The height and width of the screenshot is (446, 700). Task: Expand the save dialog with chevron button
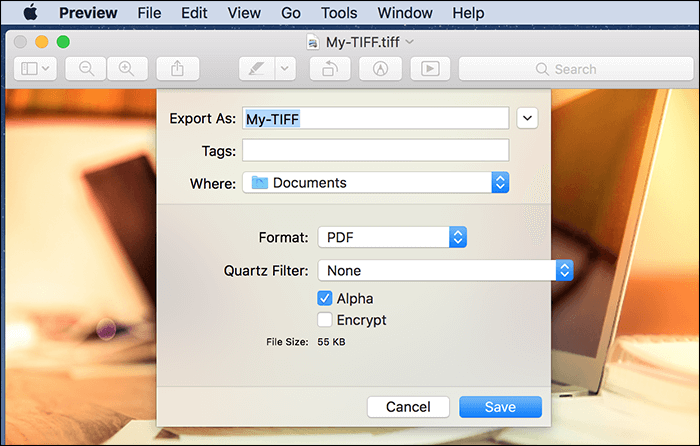click(527, 118)
